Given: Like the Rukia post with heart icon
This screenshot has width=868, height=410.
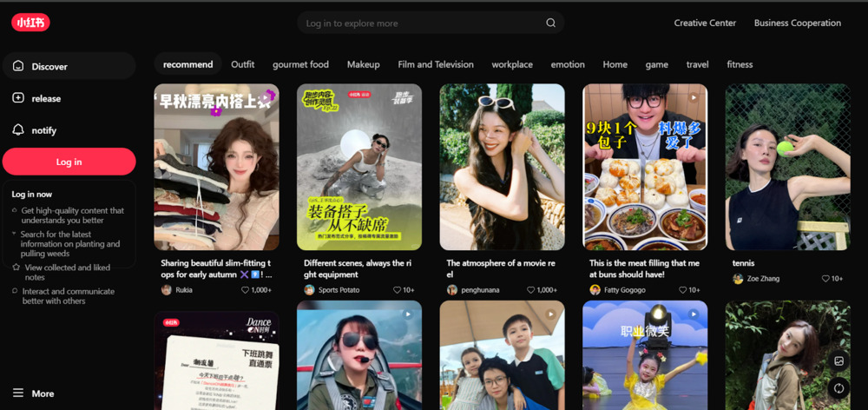Looking at the screenshot, I should tap(246, 290).
